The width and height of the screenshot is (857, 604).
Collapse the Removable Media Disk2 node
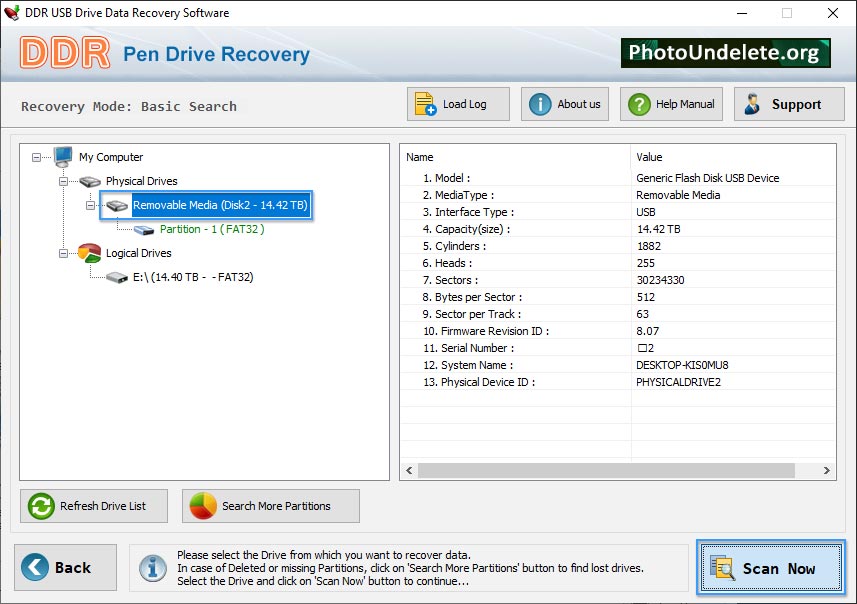tap(91, 206)
